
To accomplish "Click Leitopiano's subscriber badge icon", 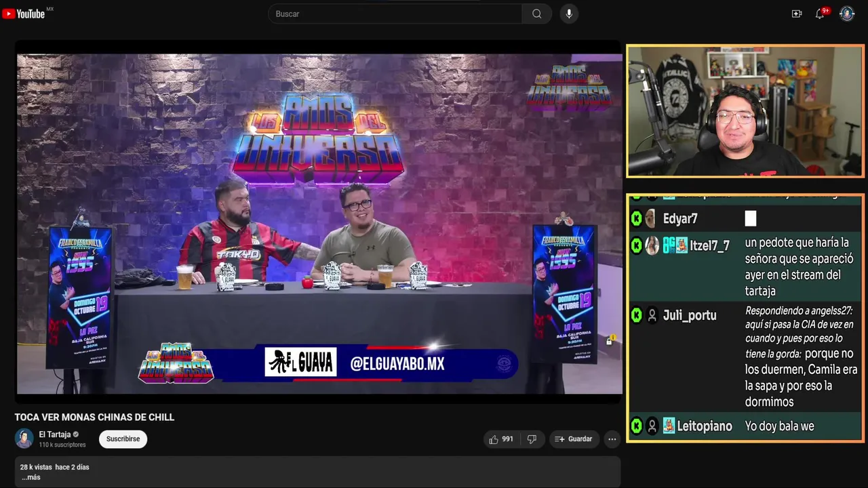I will point(669,426).
